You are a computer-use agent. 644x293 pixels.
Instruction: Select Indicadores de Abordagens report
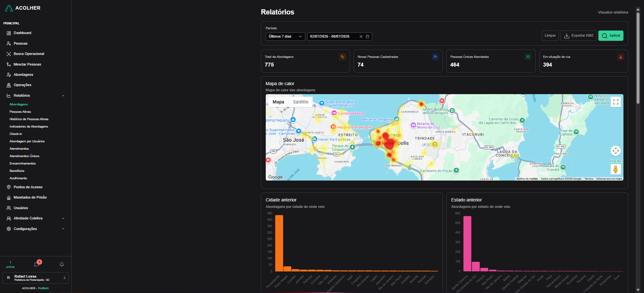[x=29, y=127]
